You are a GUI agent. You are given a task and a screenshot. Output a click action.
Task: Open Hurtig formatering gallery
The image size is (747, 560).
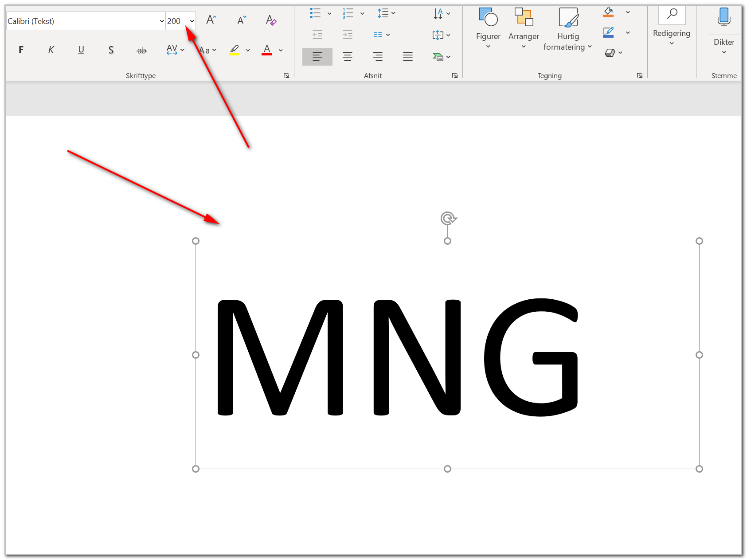(x=568, y=29)
